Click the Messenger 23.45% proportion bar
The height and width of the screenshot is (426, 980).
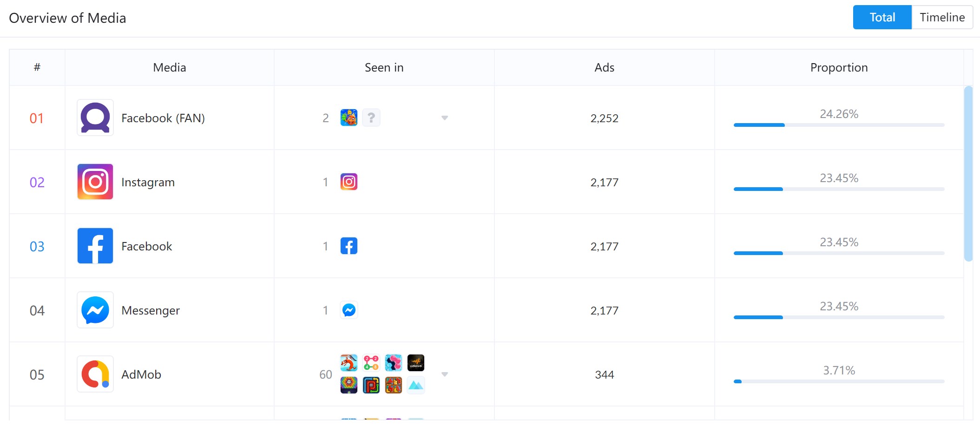[x=839, y=317]
